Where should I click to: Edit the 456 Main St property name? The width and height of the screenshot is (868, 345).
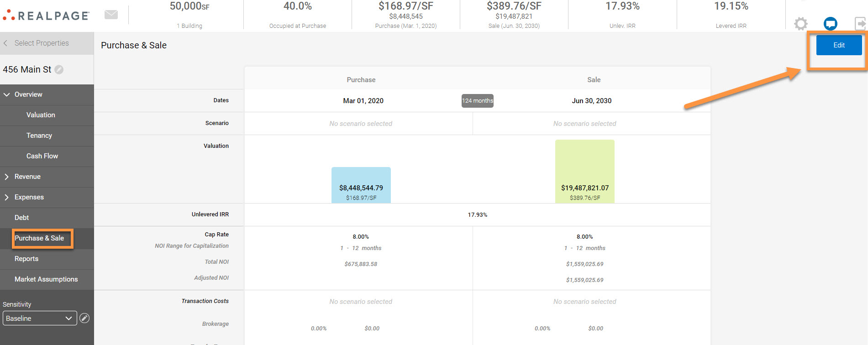point(59,69)
